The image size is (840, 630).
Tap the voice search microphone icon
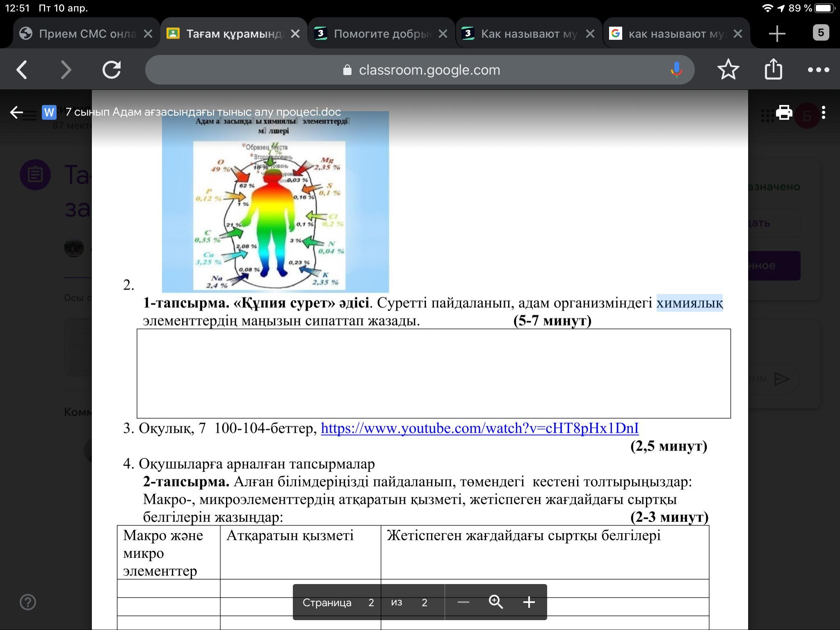676,70
